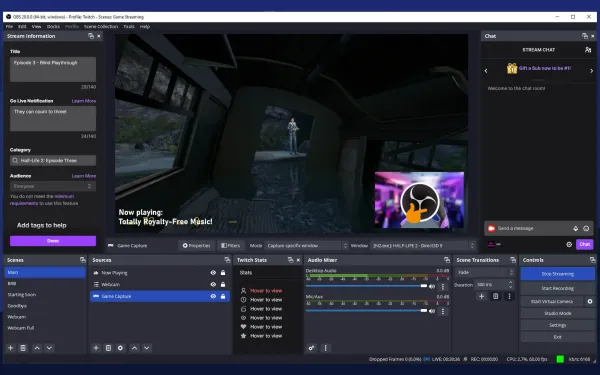
Task: Click the purple Done button
Action: tap(53, 241)
